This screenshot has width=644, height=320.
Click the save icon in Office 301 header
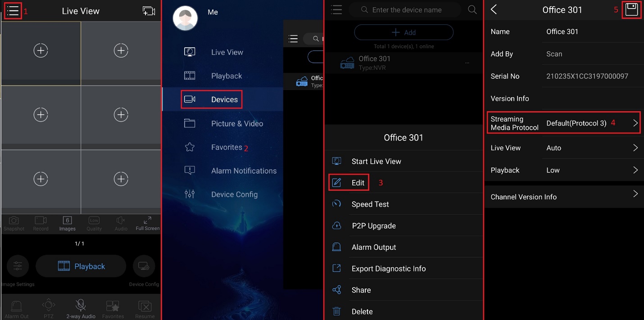(x=631, y=10)
